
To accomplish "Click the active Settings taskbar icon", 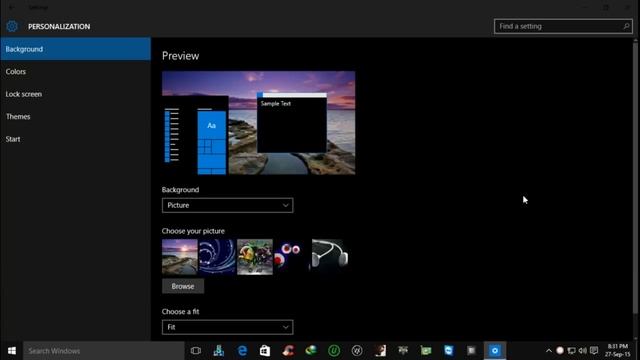I will (495, 351).
